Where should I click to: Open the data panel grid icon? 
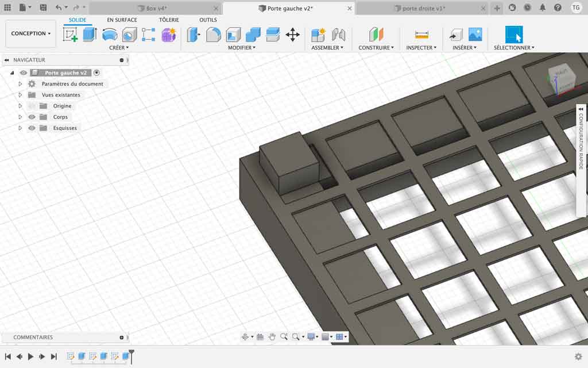(x=7, y=7)
